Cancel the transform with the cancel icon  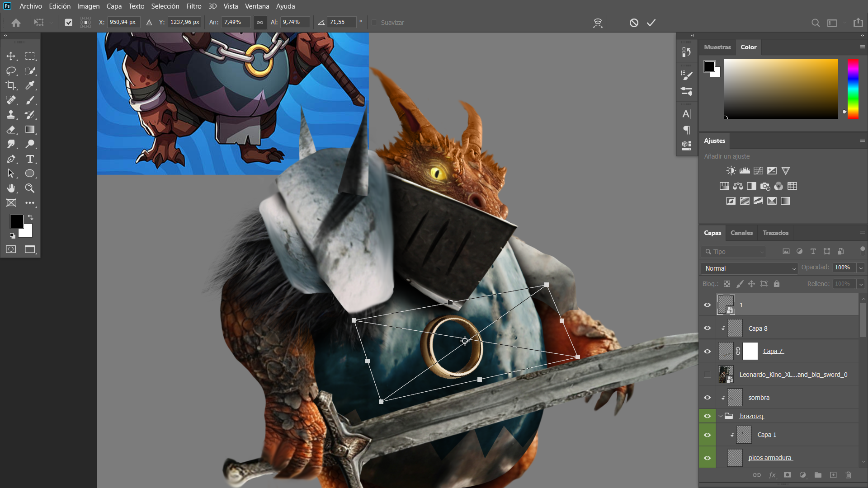(x=634, y=23)
